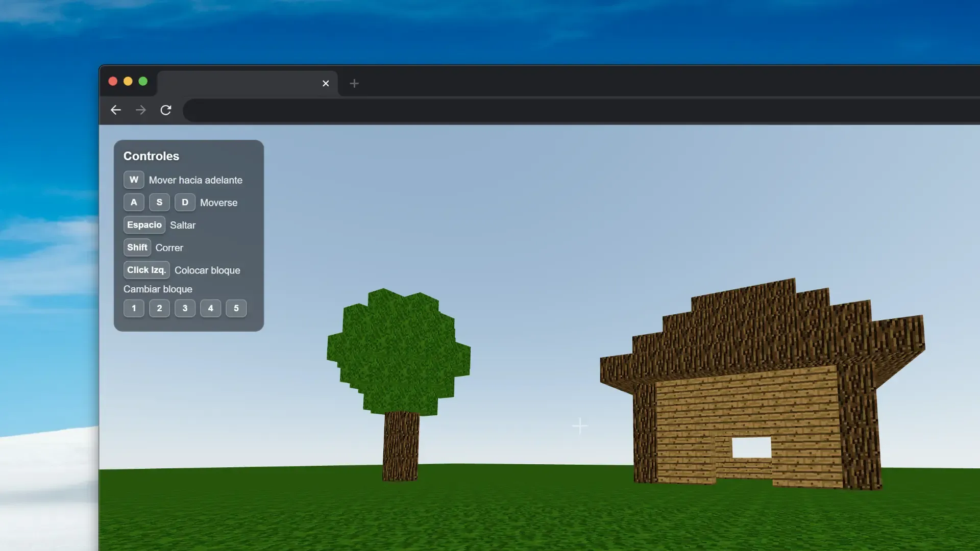
Task: Click the S key button
Action: coord(159,202)
